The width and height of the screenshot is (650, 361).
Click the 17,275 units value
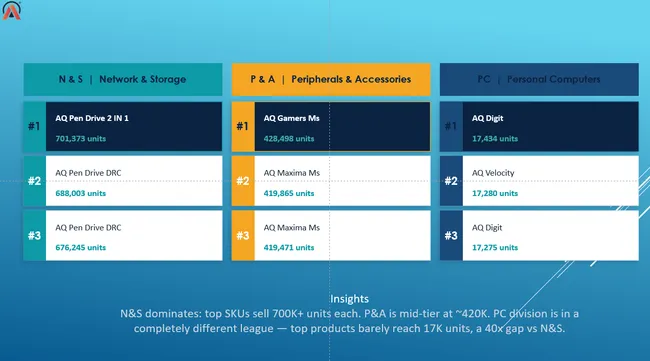495,247
